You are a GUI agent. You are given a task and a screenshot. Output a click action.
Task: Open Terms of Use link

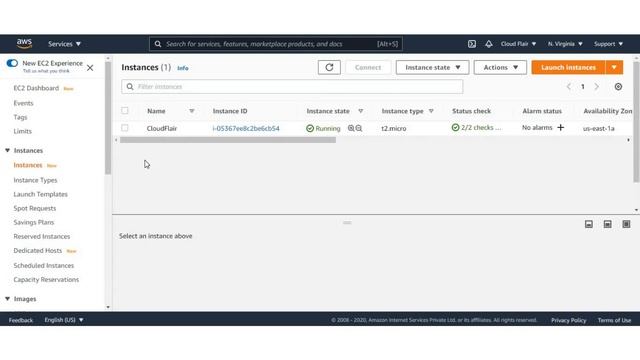point(614,320)
